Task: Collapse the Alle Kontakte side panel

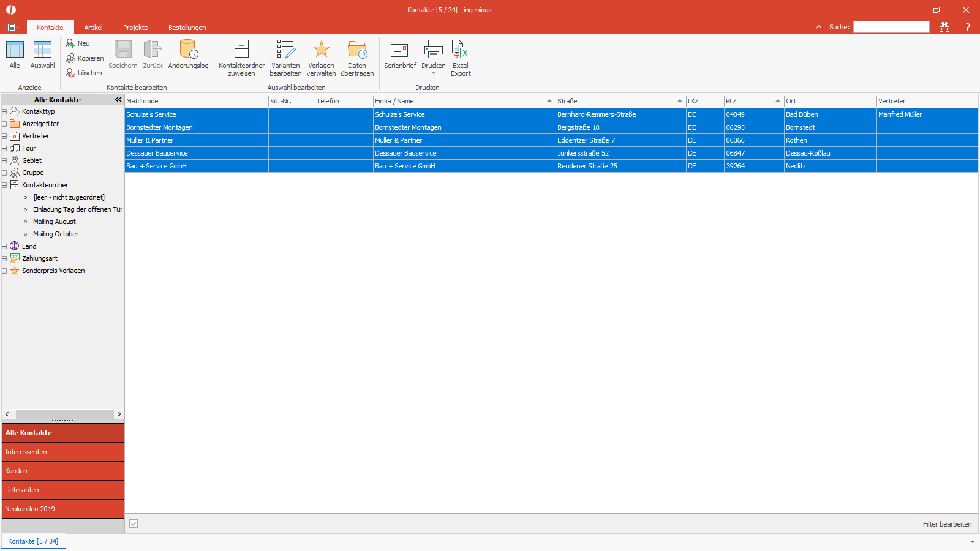Action: (x=118, y=99)
